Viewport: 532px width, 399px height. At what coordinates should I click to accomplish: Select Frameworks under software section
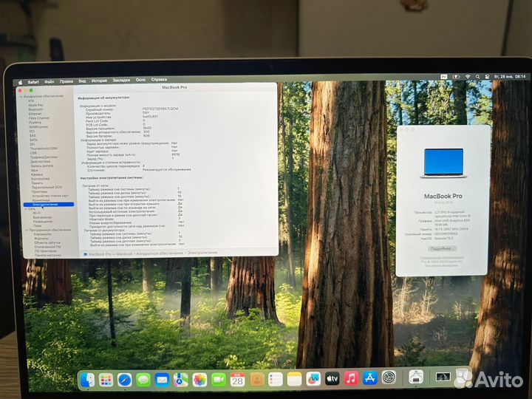click(x=43, y=234)
